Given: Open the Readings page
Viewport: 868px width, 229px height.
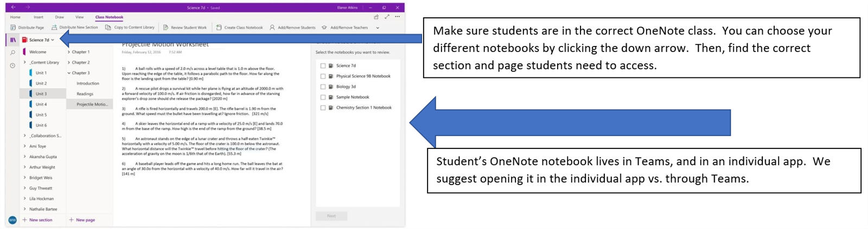Looking at the screenshot, I should click(x=85, y=94).
